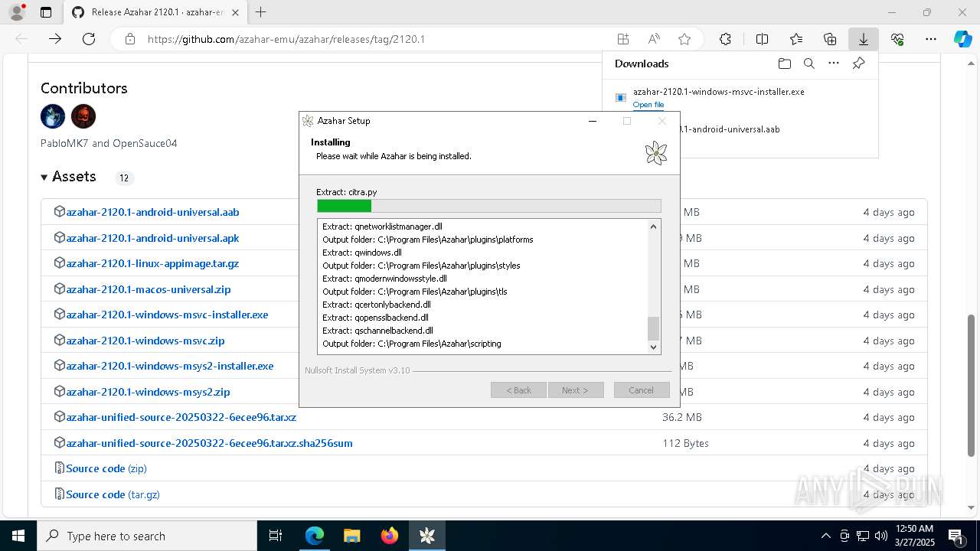Open a new browser tab
Viewport: 980px width, 551px height.
(x=261, y=12)
